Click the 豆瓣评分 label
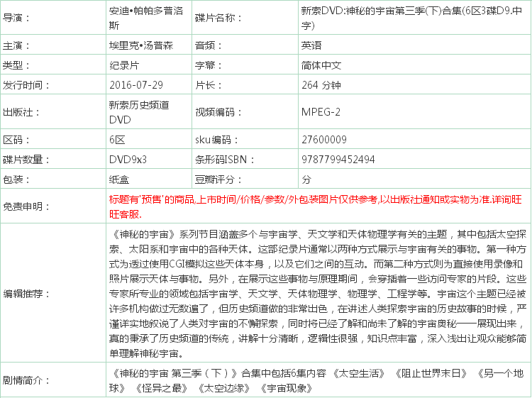 [217, 179]
